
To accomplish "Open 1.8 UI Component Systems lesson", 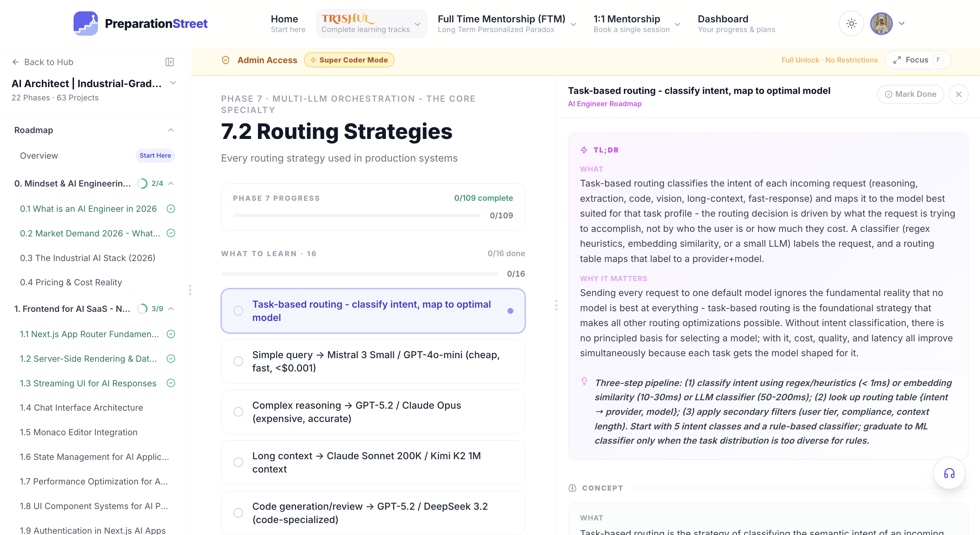I will coord(94,506).
